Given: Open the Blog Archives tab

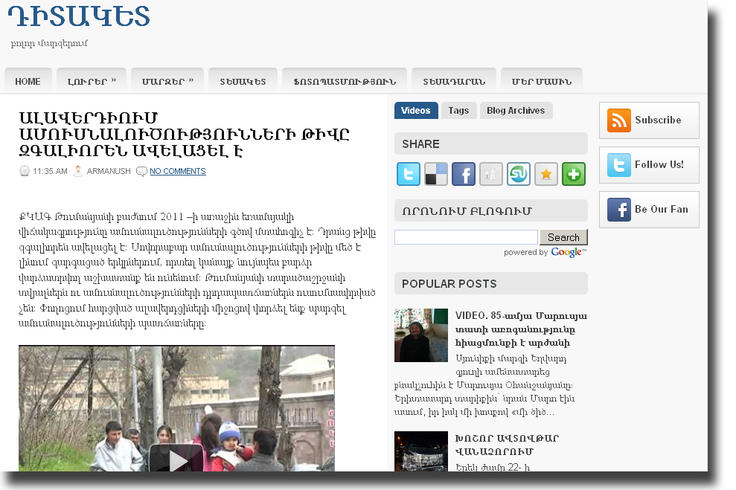Looking at the screenshot, I should coord(515,111).
